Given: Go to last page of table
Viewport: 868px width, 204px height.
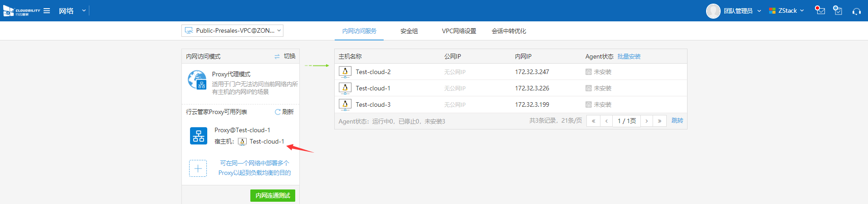Looking at the screenshot, I should tap(660, 121).
